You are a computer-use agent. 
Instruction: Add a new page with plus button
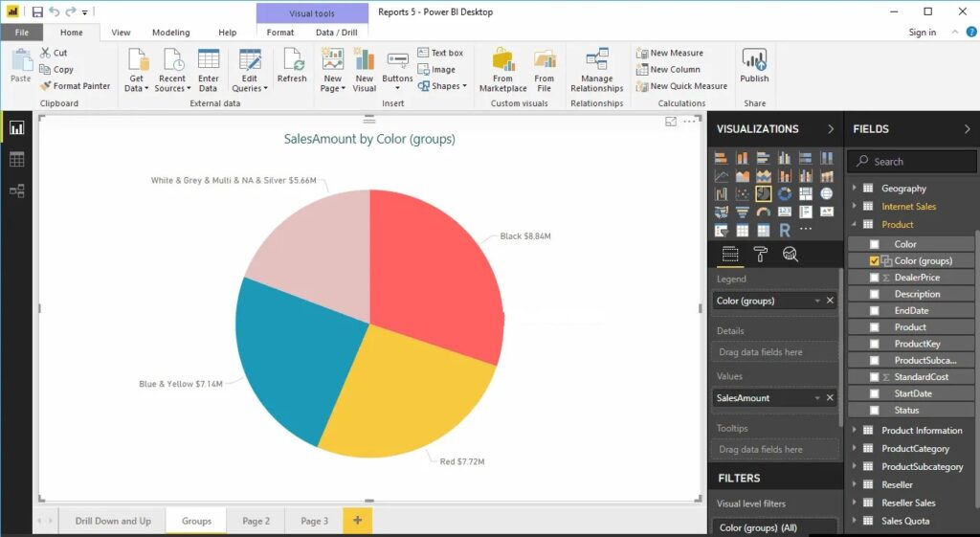click(x=358, y=520)
